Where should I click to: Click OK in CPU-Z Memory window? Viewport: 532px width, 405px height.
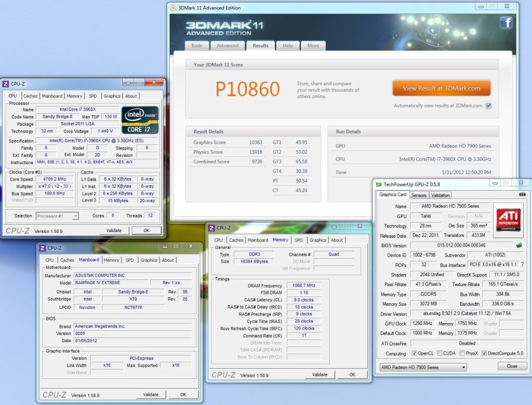(352, 374)
